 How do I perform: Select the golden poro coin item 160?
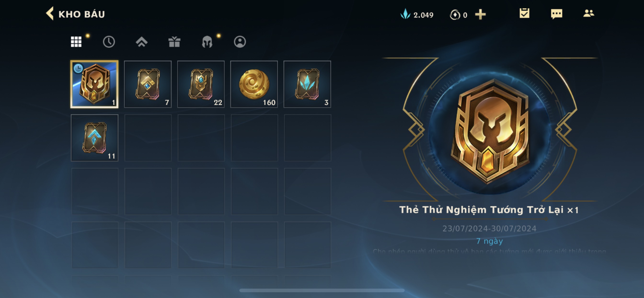coord(254,84)
